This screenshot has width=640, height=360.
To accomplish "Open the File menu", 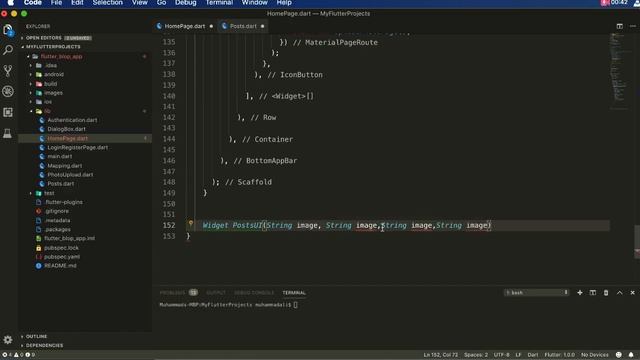I will point(56,3).
